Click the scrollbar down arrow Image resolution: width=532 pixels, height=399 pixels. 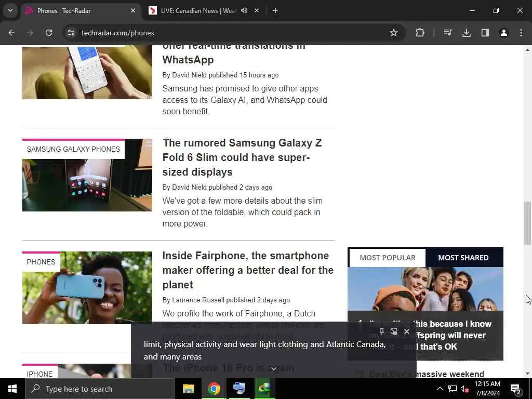pyautogui.click(x=527, y=374)
